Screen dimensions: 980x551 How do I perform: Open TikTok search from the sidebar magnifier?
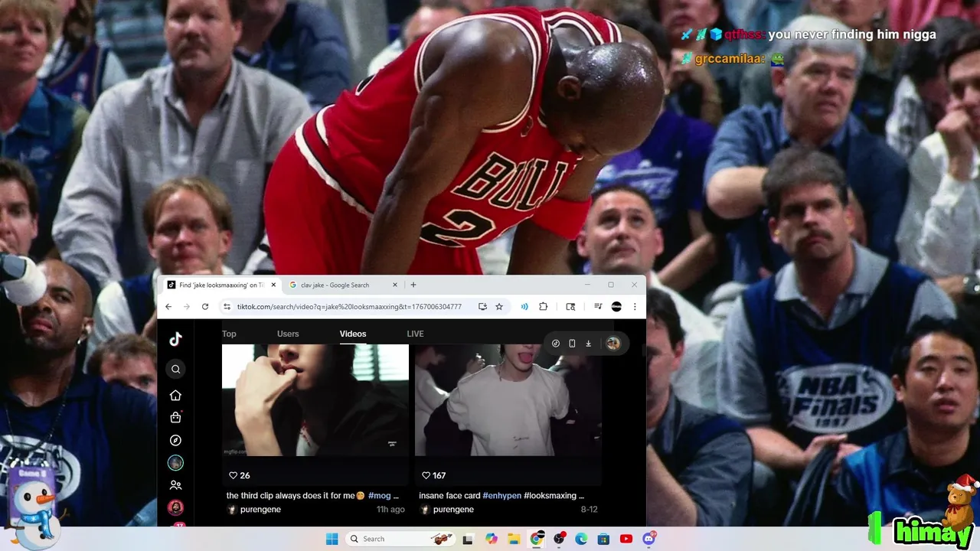coord(175,369)
